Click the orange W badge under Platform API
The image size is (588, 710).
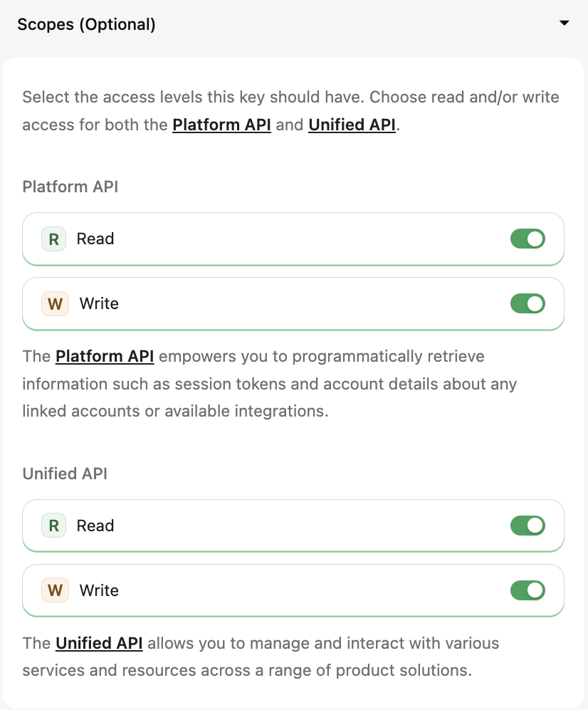[x=53, y=303]
